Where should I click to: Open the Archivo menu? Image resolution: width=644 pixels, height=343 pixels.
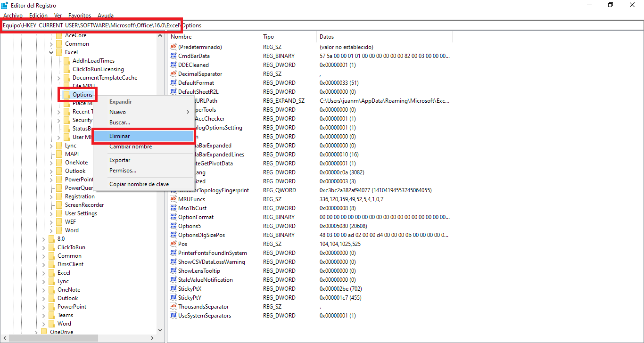coord(12,16)
